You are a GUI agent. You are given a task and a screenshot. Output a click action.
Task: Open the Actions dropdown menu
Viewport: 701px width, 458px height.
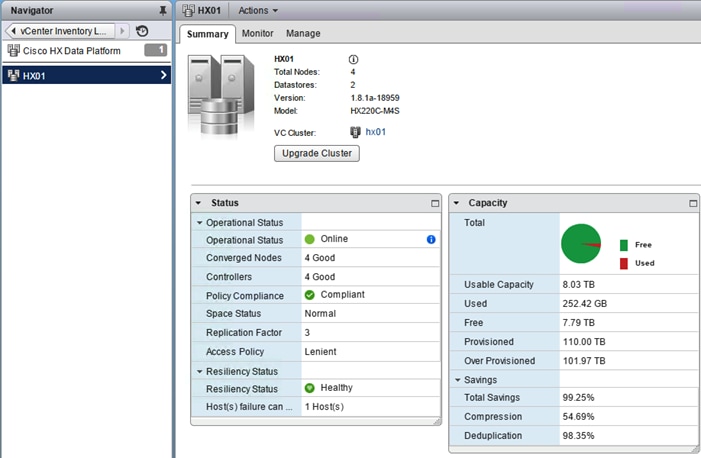258,10
